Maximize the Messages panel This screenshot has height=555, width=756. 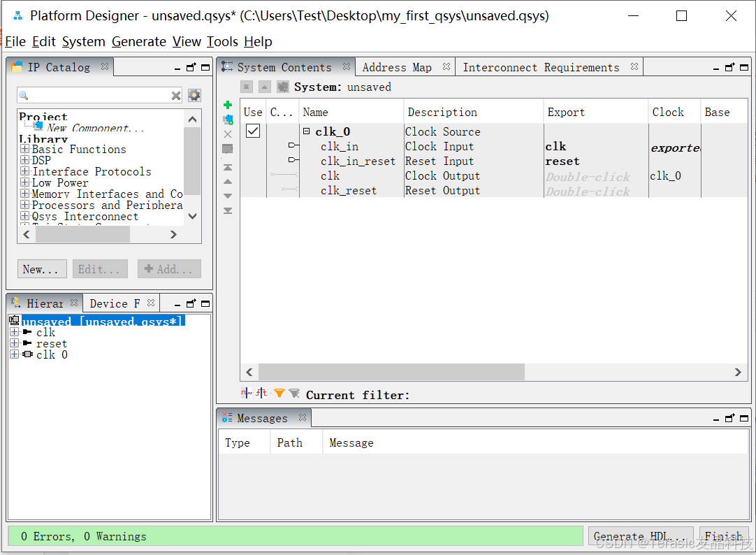coord(744,418)
